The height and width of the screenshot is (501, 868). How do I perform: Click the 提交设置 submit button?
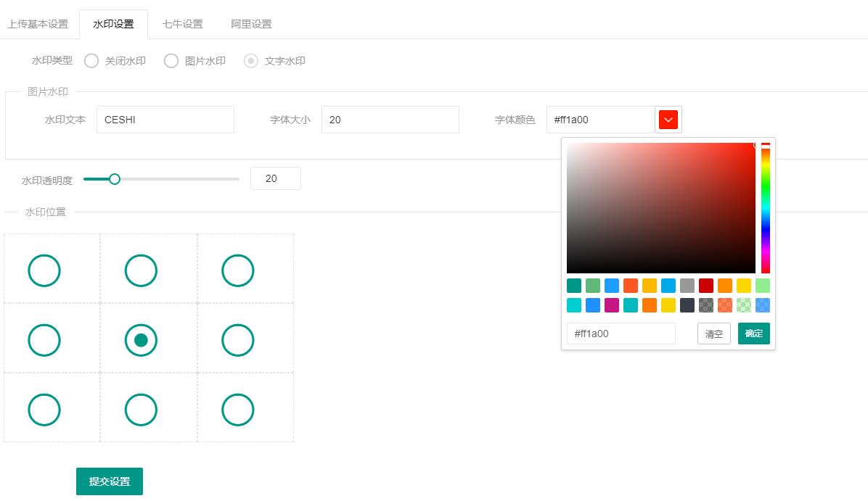tap(110, 481)
